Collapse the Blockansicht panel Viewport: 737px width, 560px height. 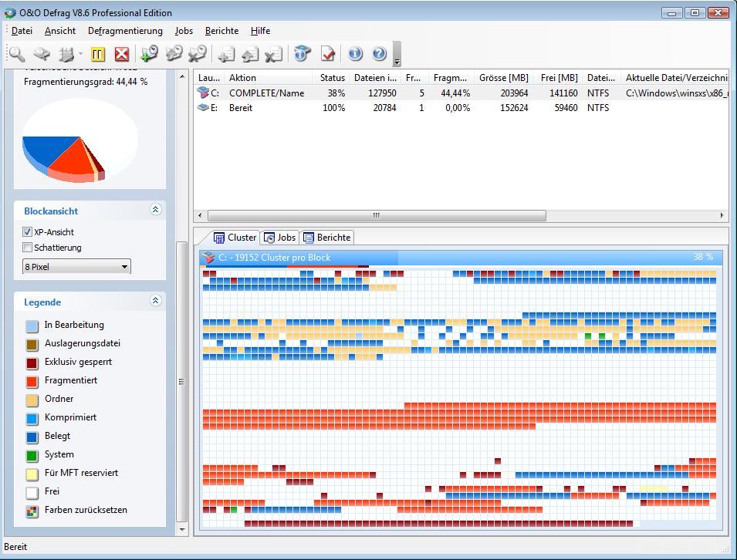tap(156, 210)
